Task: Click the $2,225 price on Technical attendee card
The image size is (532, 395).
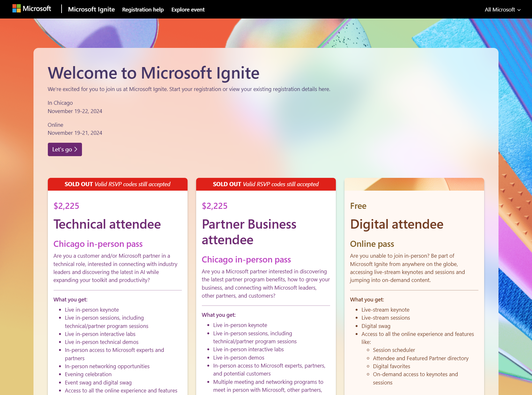Action: pos(66,206)
